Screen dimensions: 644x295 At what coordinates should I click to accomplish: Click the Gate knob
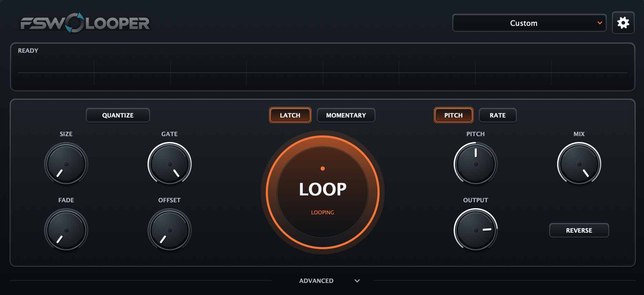click(x=170, y=164)
